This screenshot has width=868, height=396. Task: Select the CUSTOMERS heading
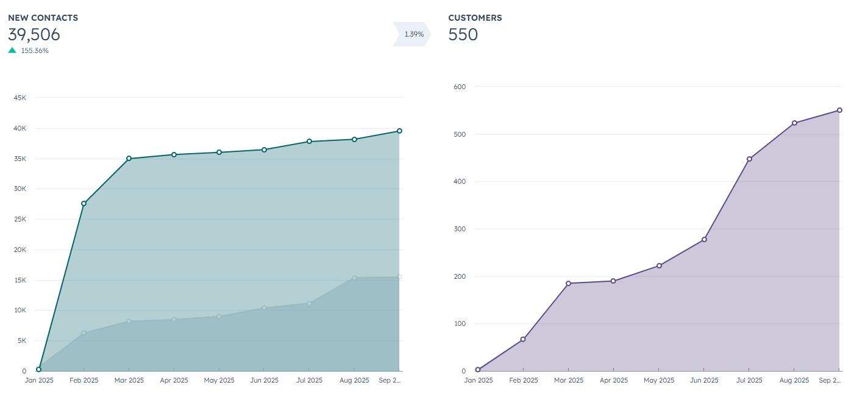tap(475, 18)
